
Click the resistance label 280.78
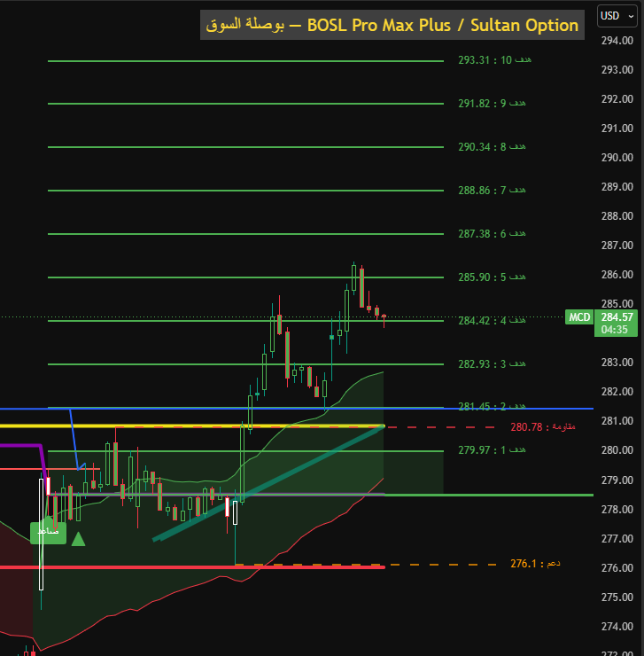pyautogui.click(x=543, y=427)
